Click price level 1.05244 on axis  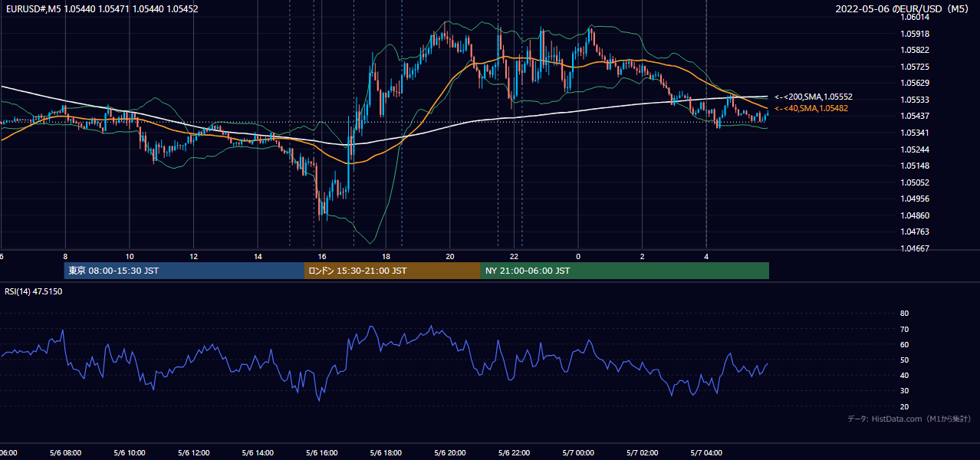tap(916, 149)
